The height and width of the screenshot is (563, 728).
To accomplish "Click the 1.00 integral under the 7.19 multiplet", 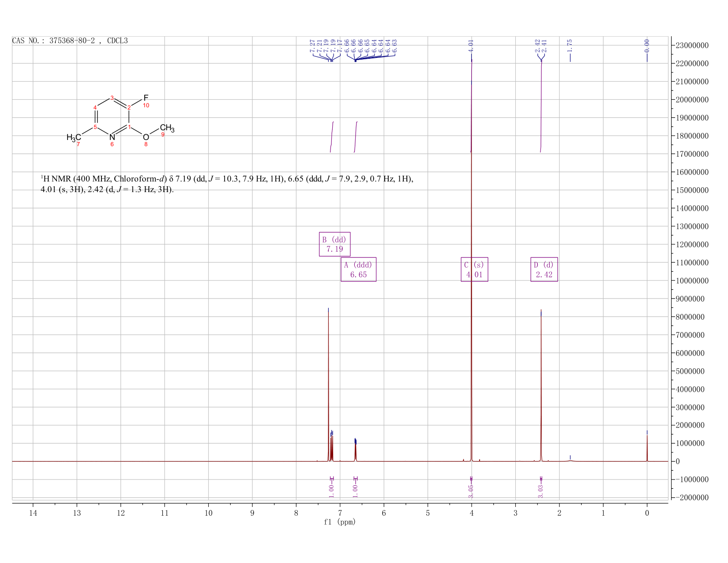I will click(x=331, y=491).
